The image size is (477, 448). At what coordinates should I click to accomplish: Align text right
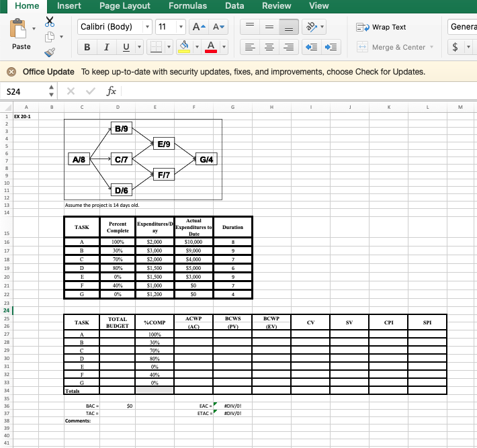point(289,47)
